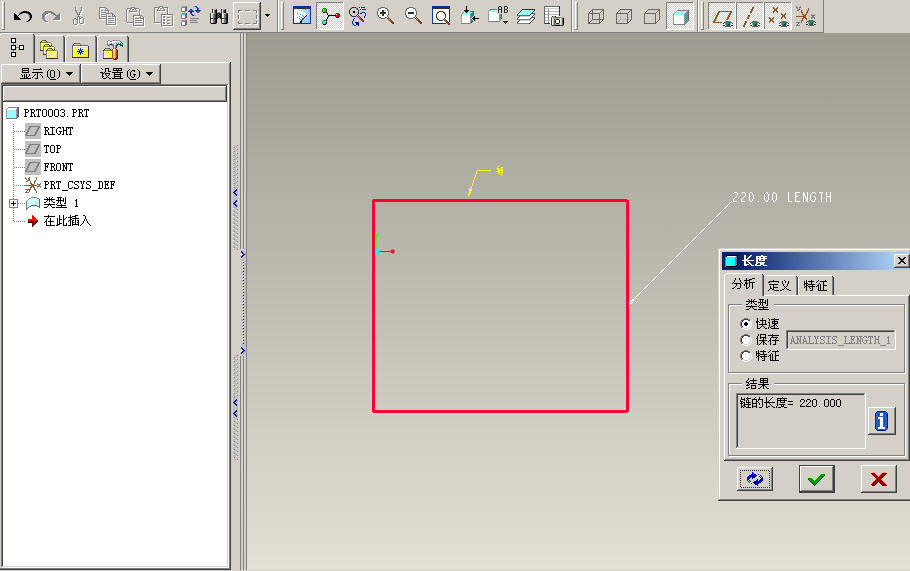Click the Zoom In magnifier icon
This screenshot has width=910, height=571.
pos(385,16)
